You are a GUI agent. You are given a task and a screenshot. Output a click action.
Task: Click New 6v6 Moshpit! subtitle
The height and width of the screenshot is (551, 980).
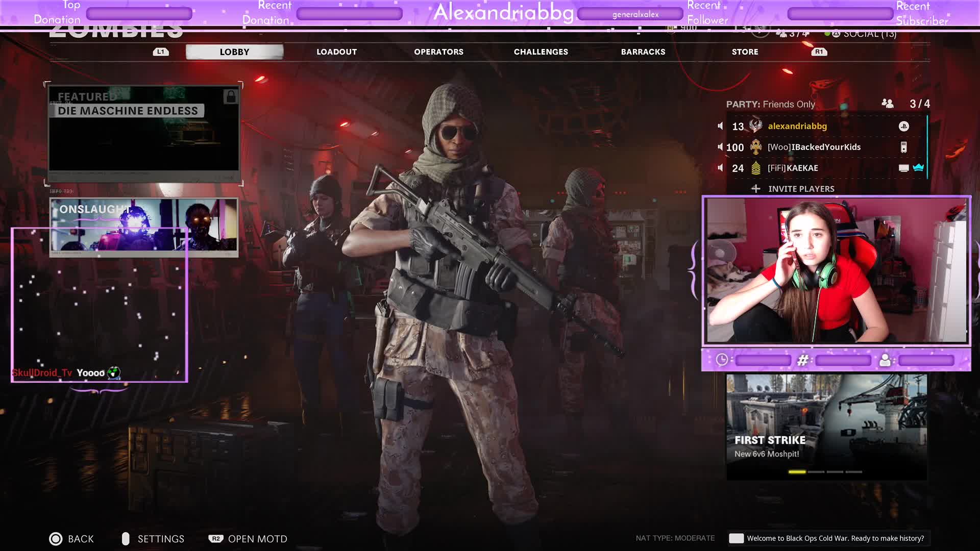pos(767,454)
